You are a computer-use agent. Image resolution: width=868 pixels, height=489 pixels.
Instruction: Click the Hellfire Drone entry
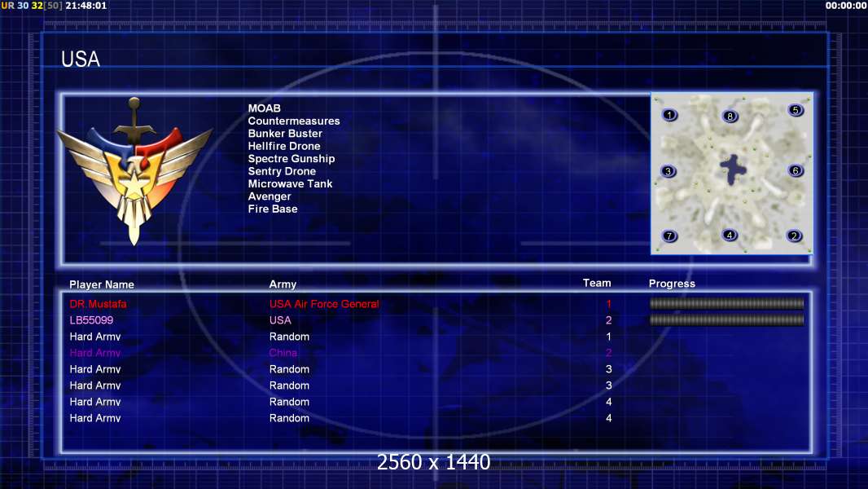(x=284, y=146)
